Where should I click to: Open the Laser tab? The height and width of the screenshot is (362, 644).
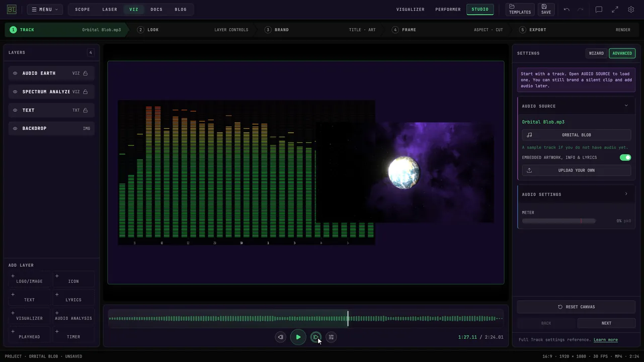pyautogui.click(x=110, y=10)
